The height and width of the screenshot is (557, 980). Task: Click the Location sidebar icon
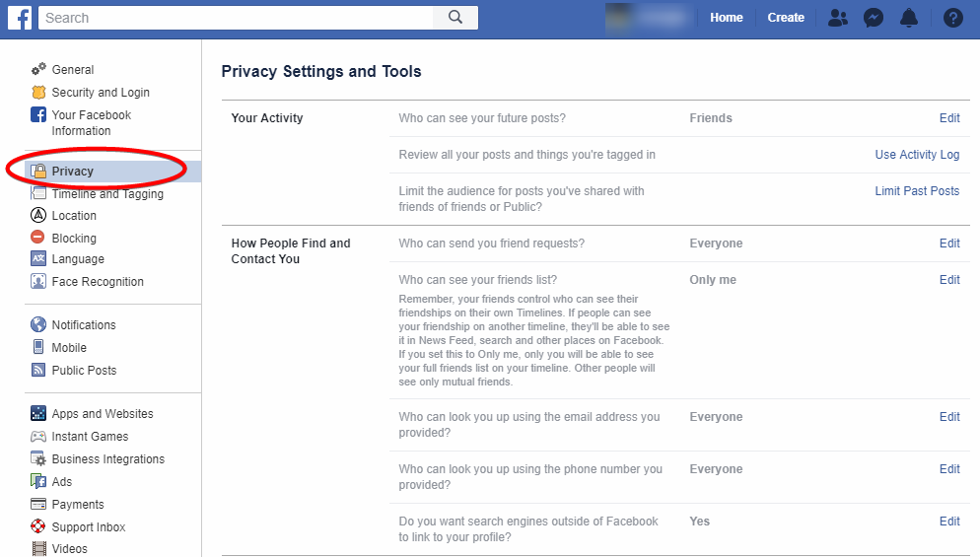coord(38,216)
